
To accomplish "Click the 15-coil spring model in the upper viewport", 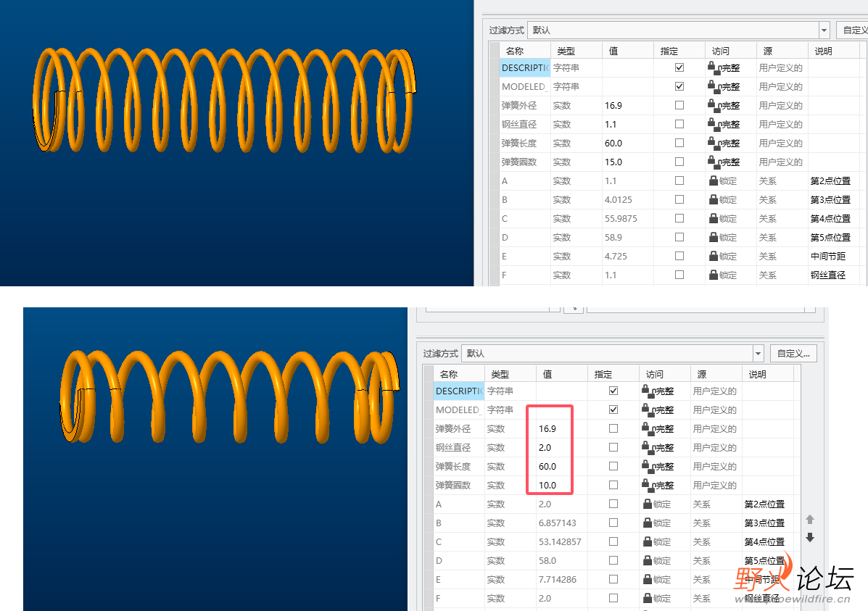I will 224,99.
